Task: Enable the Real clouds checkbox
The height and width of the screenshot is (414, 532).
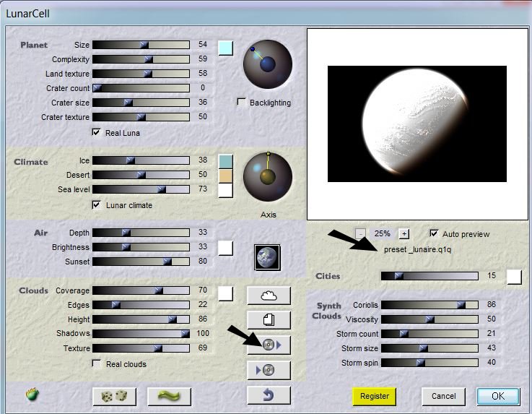Action: click(96, 363)
